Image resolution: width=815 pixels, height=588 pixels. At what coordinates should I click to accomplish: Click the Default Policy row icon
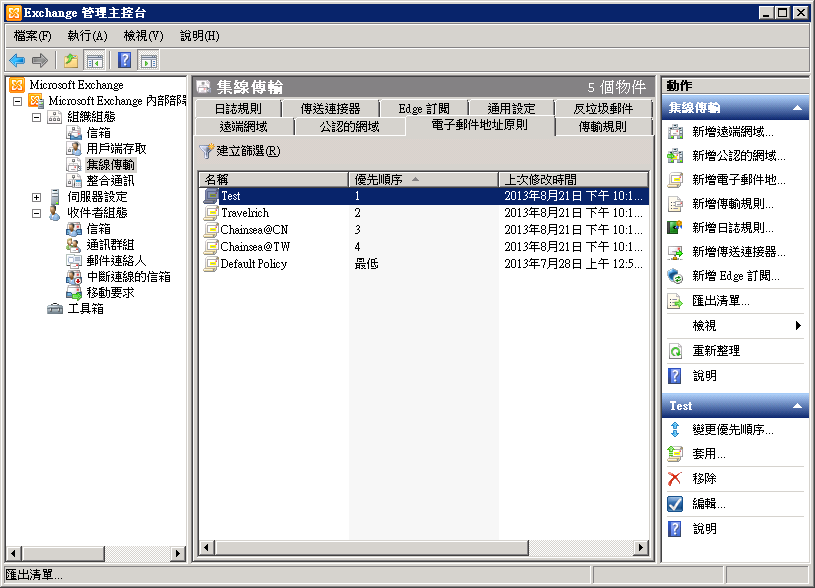[211, 264]
